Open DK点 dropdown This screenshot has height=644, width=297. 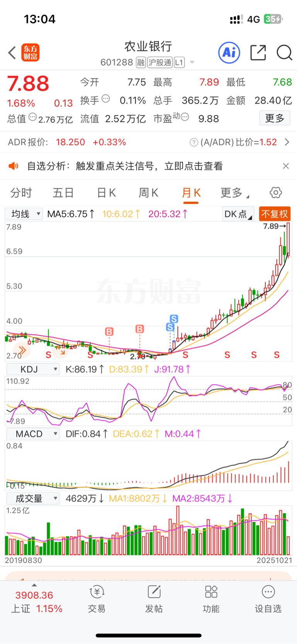(x=238, y=214)
